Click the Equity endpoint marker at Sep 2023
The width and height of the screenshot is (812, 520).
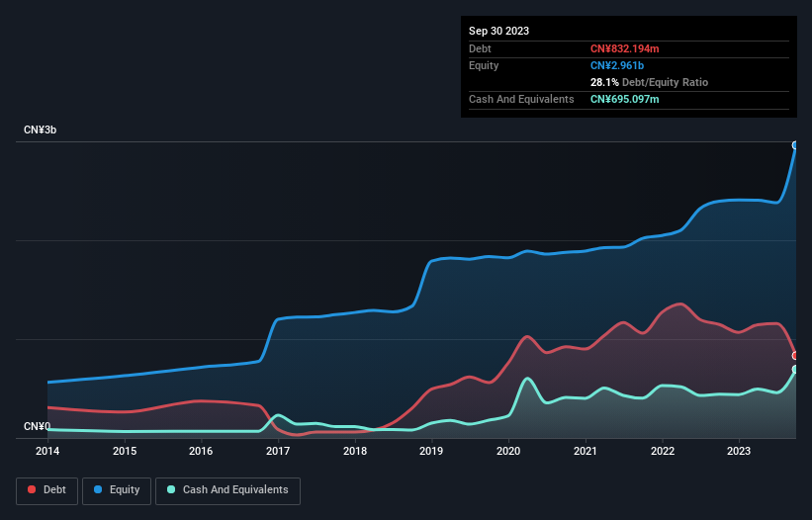coord(795,145)
